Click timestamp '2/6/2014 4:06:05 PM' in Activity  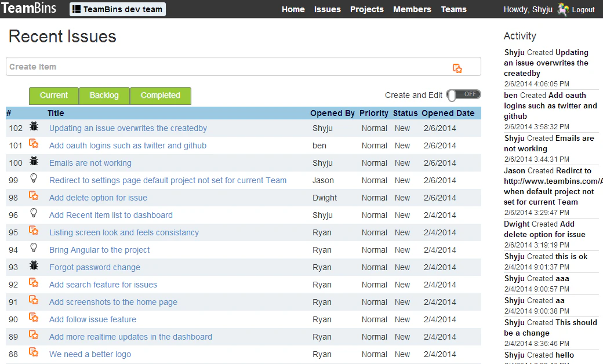536,84
